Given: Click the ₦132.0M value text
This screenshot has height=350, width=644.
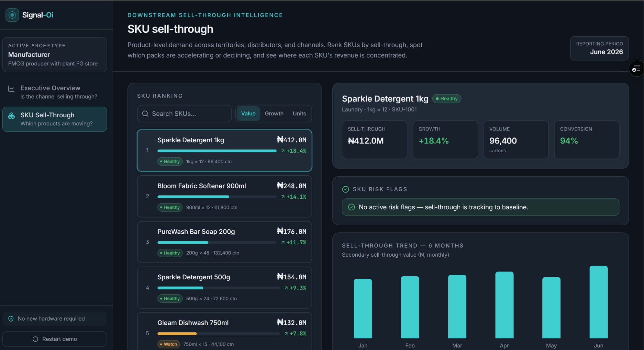Looking at the screenshot, I should (292, 322).
